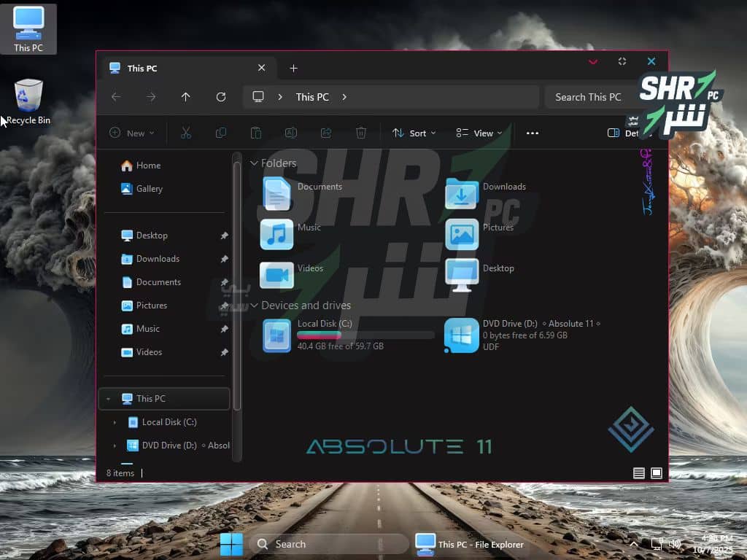Select Gallery in the navigation sidebar
The image size is (747, 560).
pos(149,189)
